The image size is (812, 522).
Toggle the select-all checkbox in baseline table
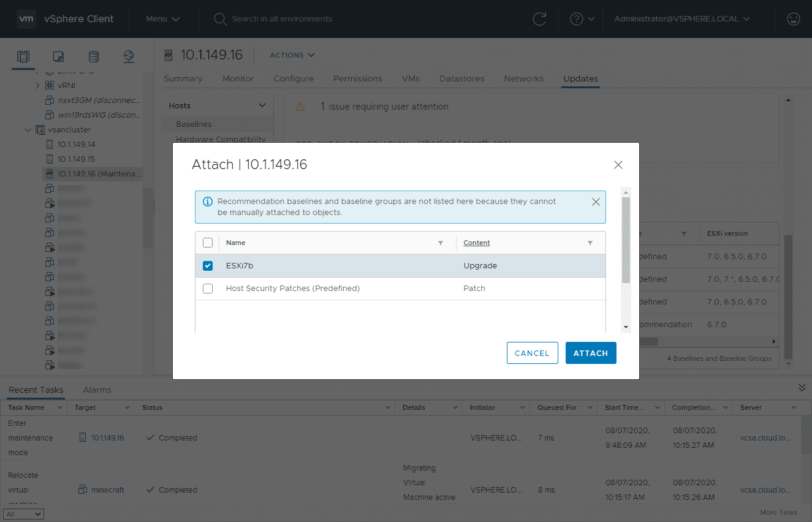click(x=207, y=243)
